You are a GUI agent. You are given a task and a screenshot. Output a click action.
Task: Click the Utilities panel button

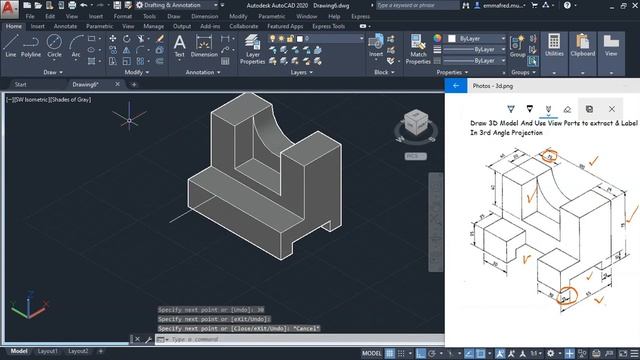(554, 46)
